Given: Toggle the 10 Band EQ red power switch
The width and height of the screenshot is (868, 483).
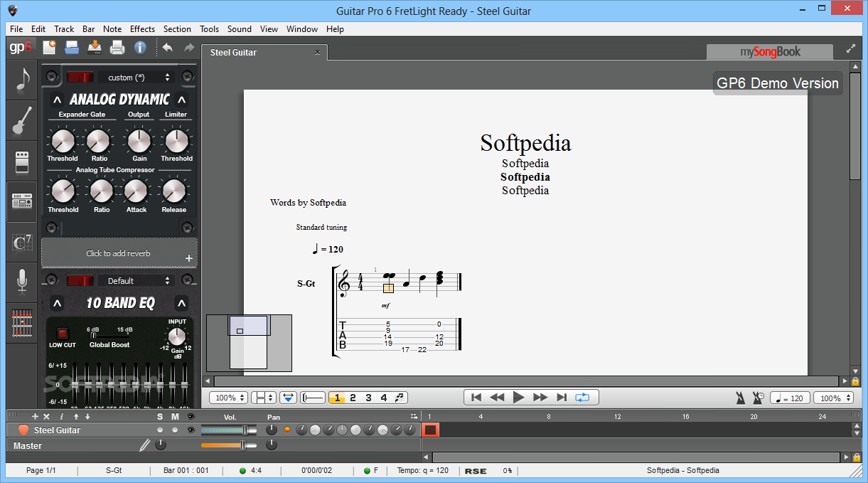Looking at the screenshot, I should point(80,280).
